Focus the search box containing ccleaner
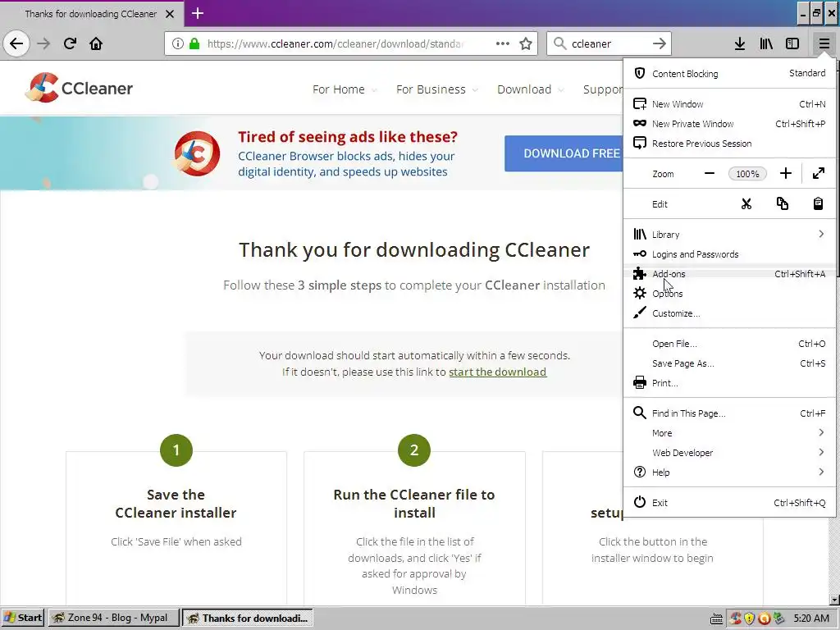 tap(609, 43)
